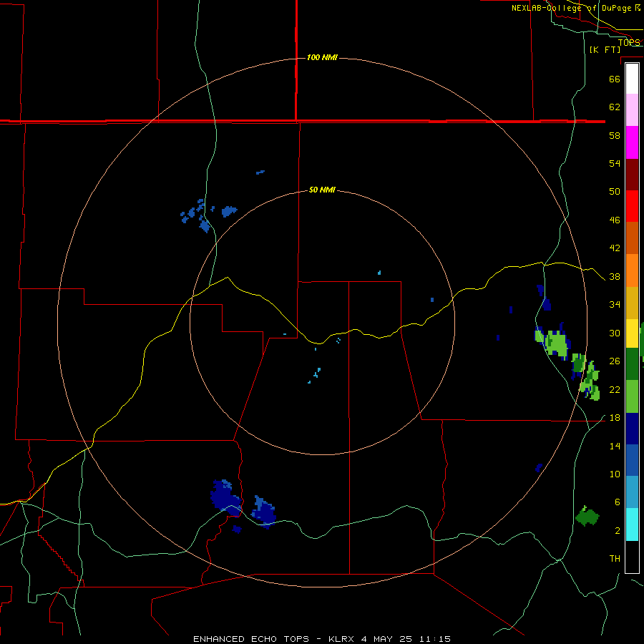The height and width of the screenshot is (644, 644).
Task: Click the legend value "50"
Action: [x=615, y=191]
